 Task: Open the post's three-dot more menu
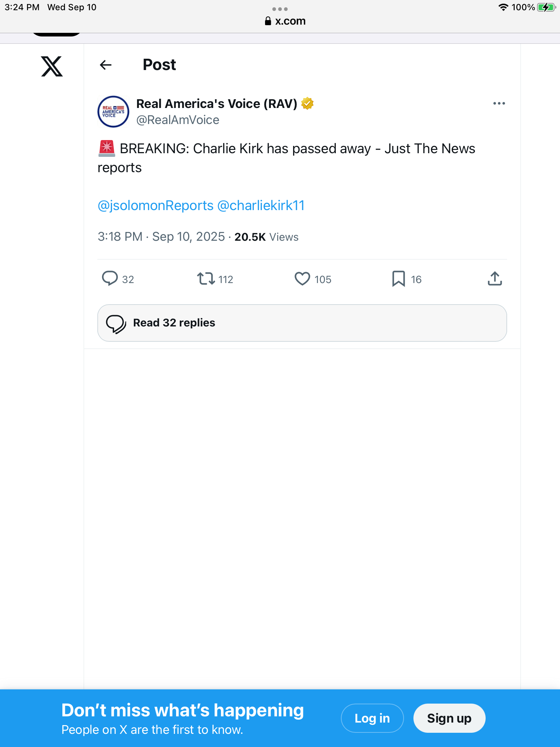pos(499,104)
